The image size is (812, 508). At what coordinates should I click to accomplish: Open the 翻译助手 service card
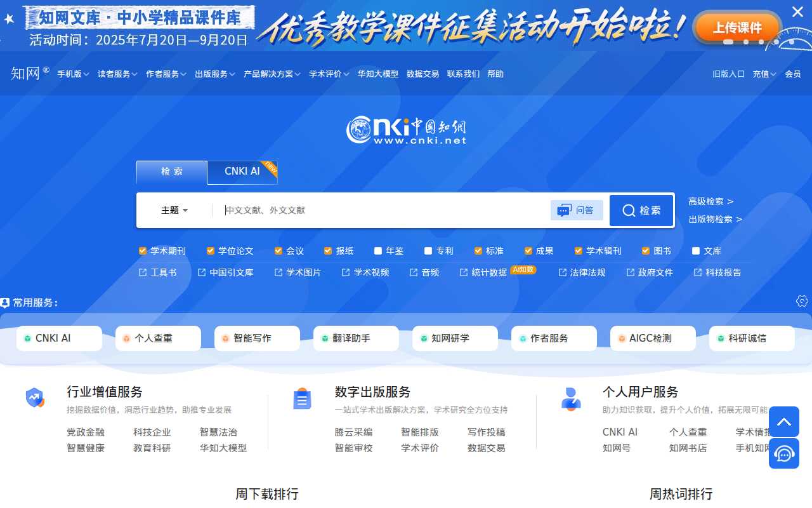[x=356, y=338]
